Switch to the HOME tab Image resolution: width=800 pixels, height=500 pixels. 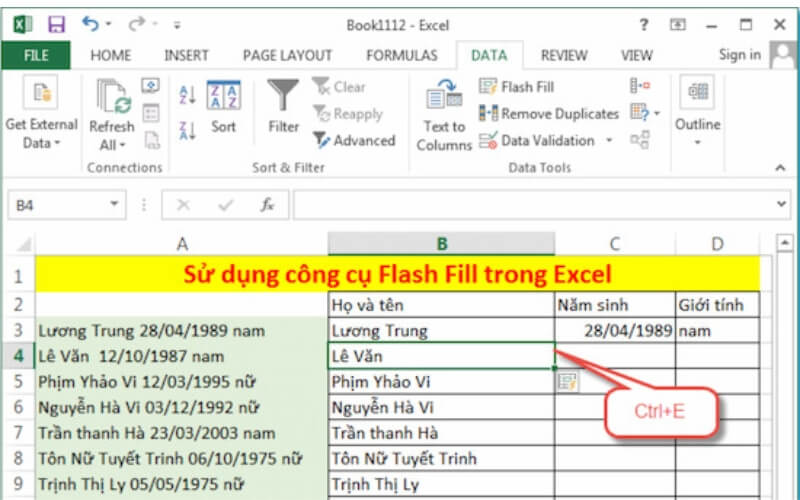[111, 55]
